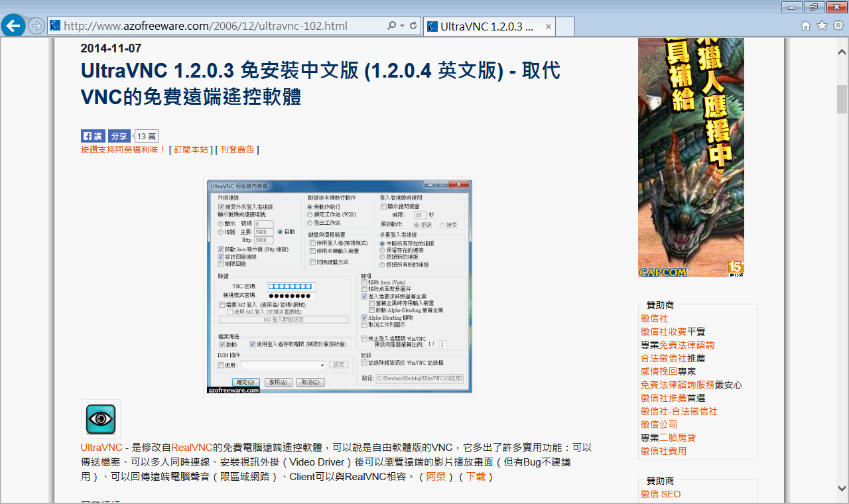Screen dimensions: 849x504
Task: Open the 徵信 SEO sponsor link
Action: click(661, 494)
